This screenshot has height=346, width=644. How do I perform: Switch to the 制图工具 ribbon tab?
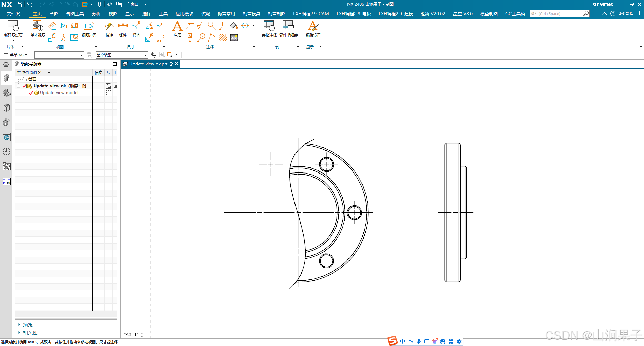pyautogui.click(x=75, y=14)
